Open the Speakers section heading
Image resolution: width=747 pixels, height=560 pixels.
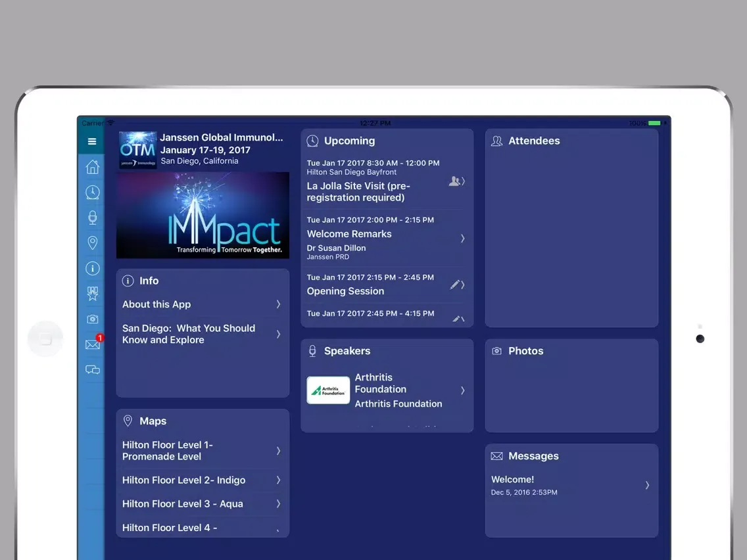(x=347, y=351)
